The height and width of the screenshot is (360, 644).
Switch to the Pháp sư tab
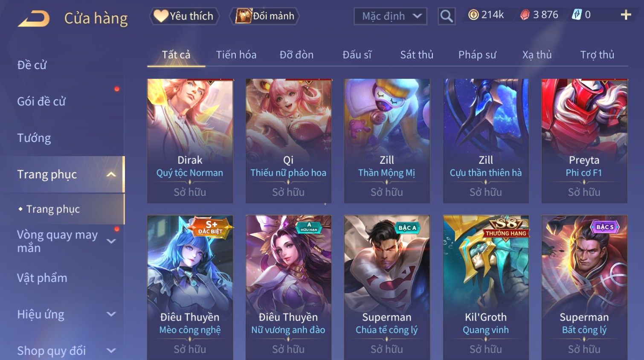[x=477, y=55]
